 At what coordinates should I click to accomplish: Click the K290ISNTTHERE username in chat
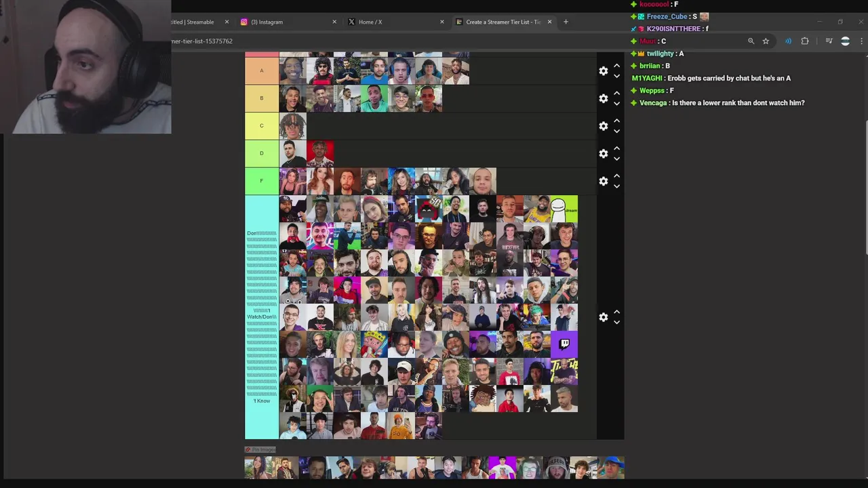click(x=673, y=29)
